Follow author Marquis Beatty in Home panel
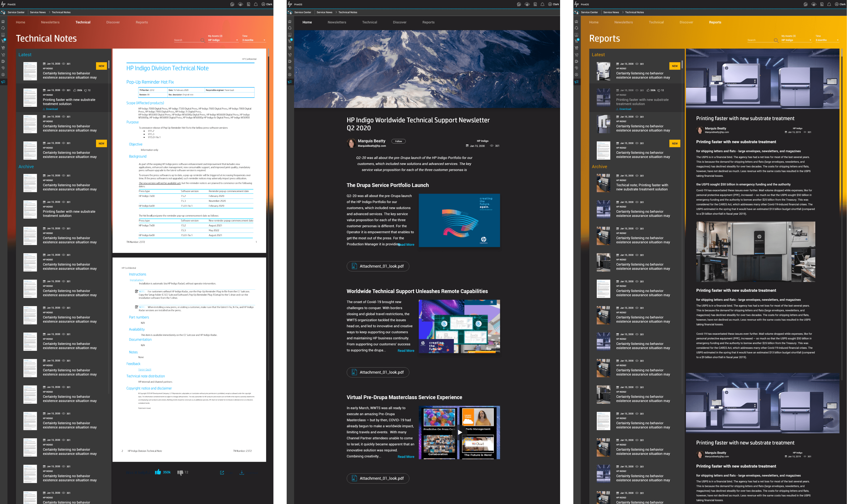The image size is (847, 504). pyautogui.click(x=399, y=141)
